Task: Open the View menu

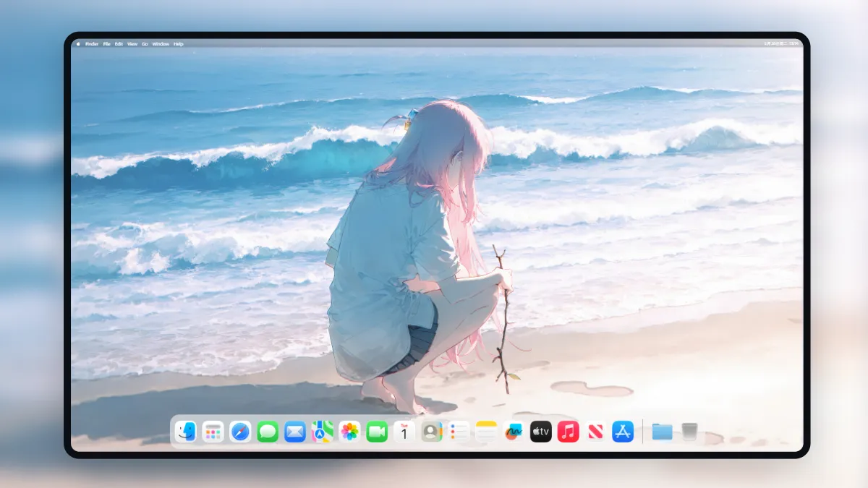Action: 132,44
